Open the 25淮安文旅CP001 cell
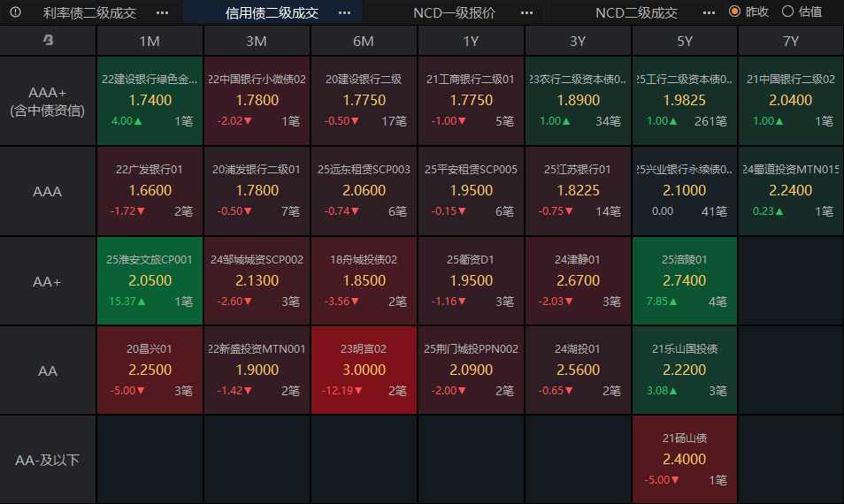This screenshot has height=504, width=844. coord(150,281)
